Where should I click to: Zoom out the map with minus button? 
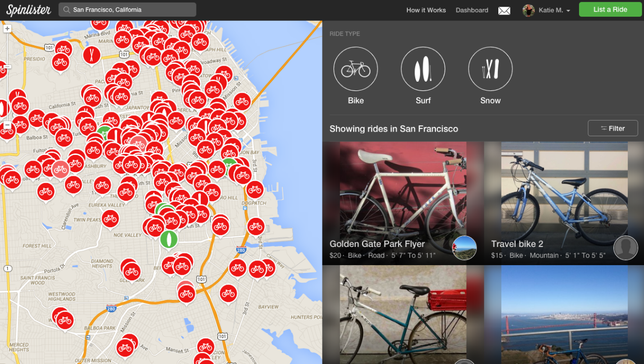point(7,125)
